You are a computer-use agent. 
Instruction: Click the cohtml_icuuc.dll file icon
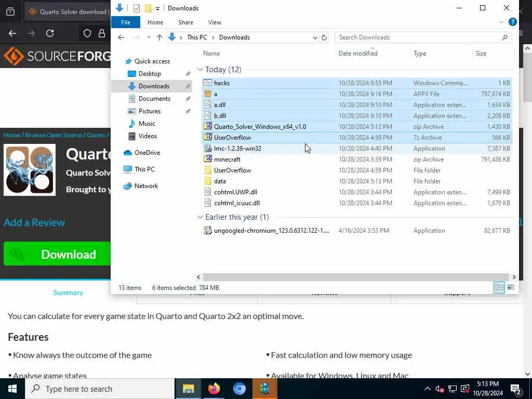208,203
